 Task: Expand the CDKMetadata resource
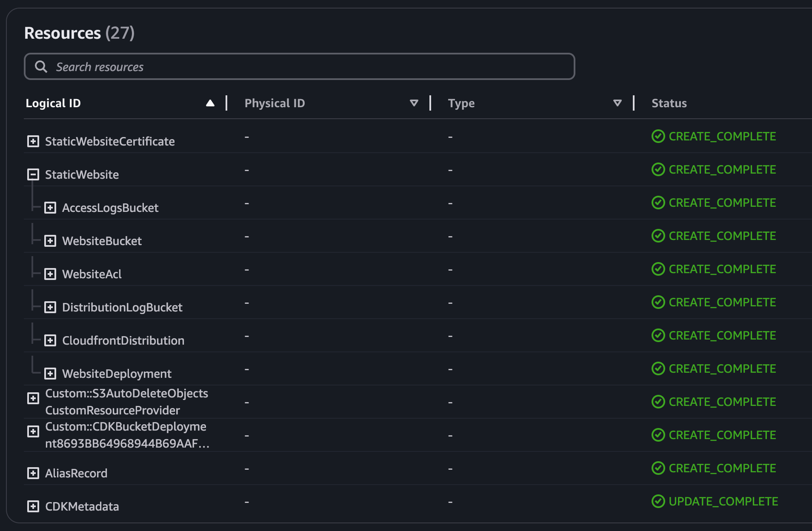(x=33, y=506)
